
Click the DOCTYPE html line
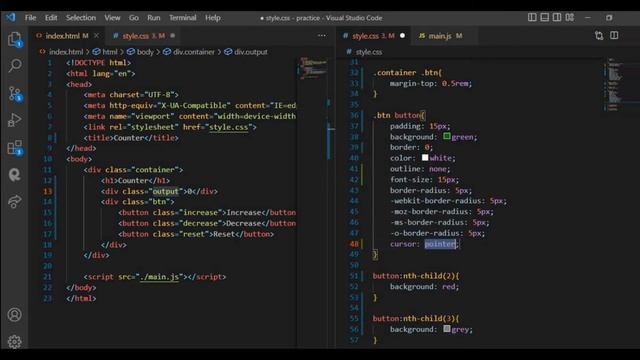point(98,63)
